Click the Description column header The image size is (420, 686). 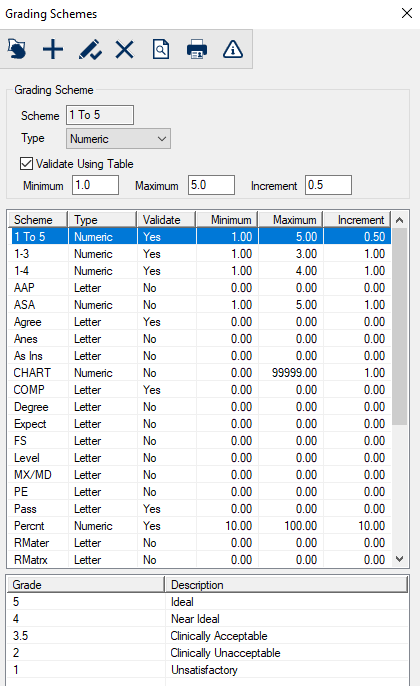(x=286, y=584)
